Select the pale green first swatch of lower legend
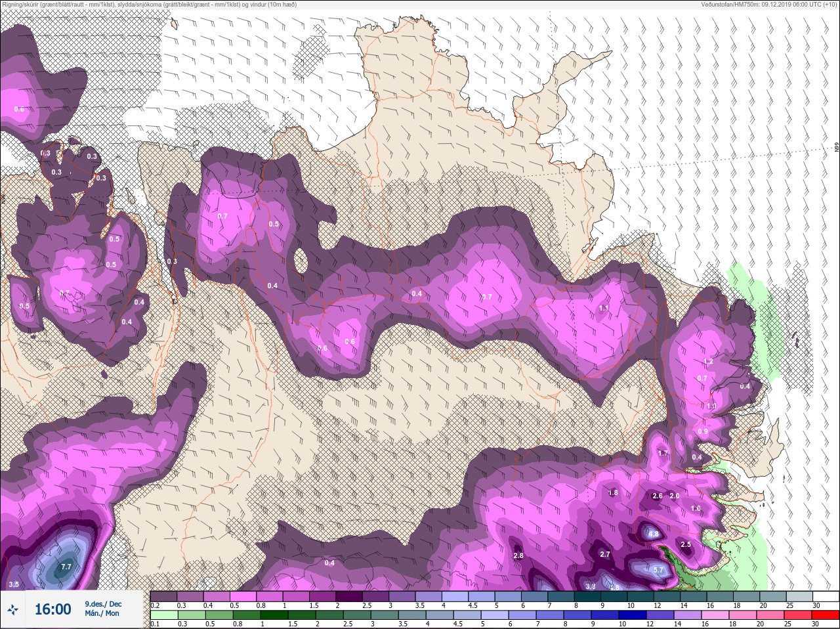This screenshot has width=840, height=629. tap(164, 616)
